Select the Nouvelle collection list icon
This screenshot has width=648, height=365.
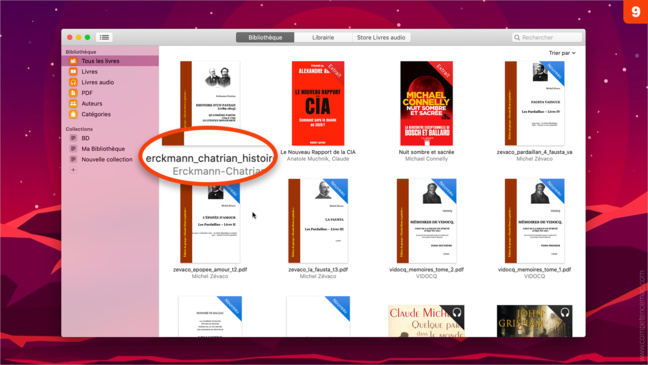coord(73,159)
